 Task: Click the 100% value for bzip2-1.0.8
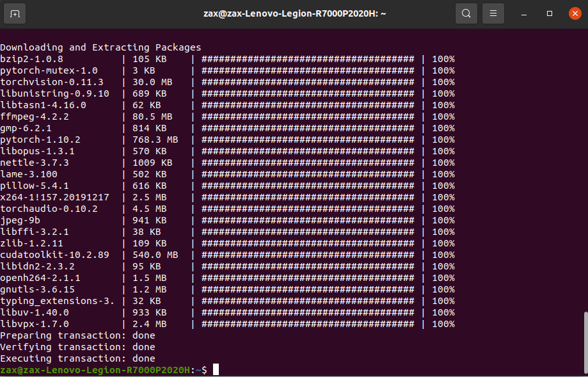tap(443, 60)
